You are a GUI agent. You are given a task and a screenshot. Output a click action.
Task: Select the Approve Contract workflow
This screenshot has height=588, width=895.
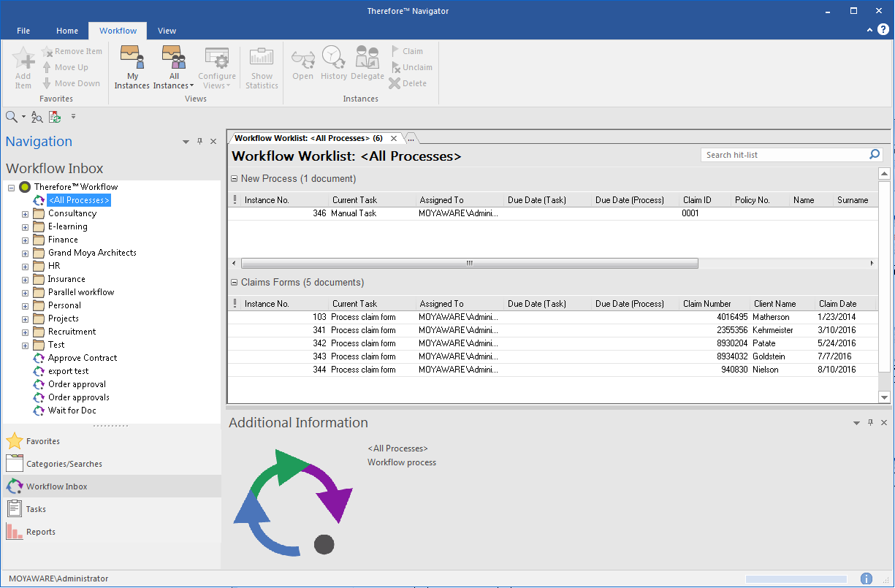pos(83,357)
